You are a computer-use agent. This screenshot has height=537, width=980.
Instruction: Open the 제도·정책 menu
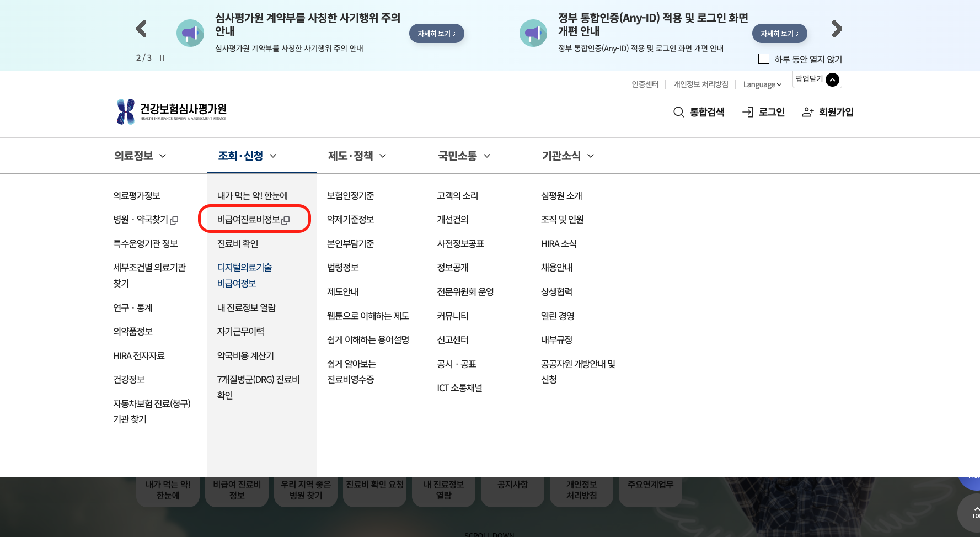[351, 156]
